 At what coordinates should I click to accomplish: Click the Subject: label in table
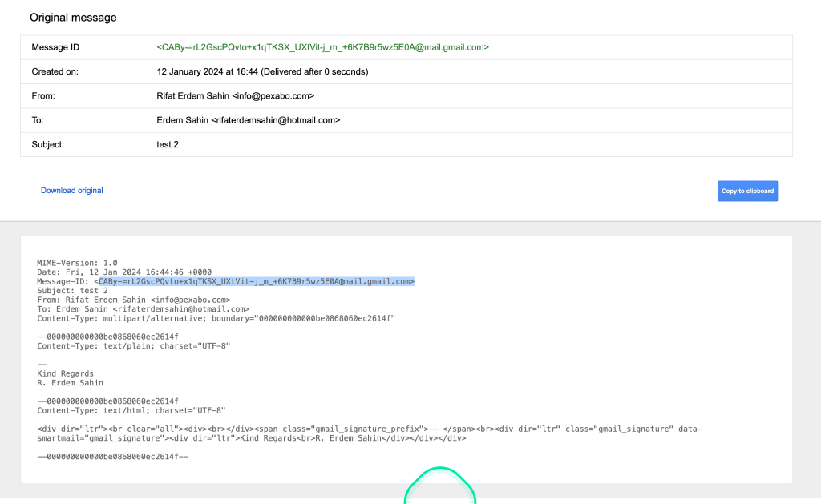click(47, 145)
